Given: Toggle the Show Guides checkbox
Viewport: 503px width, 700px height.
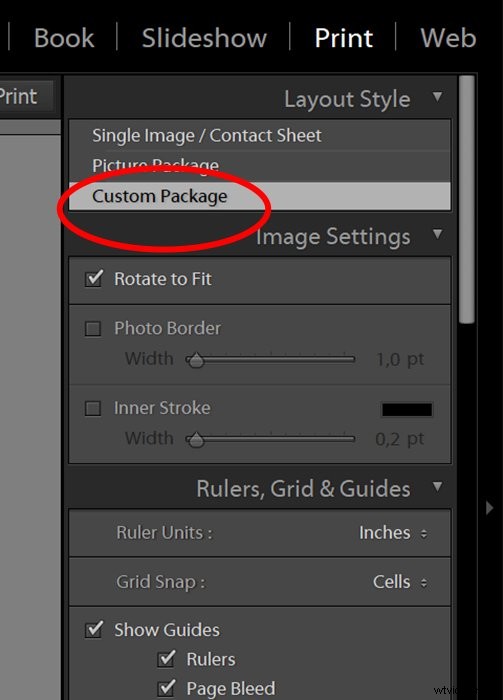Looking at the screenshot, I should point(94,629).
